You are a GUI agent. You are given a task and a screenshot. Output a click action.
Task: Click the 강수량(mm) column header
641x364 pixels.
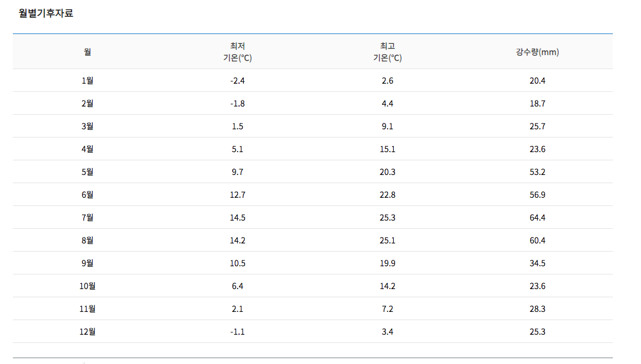(537, 52)
